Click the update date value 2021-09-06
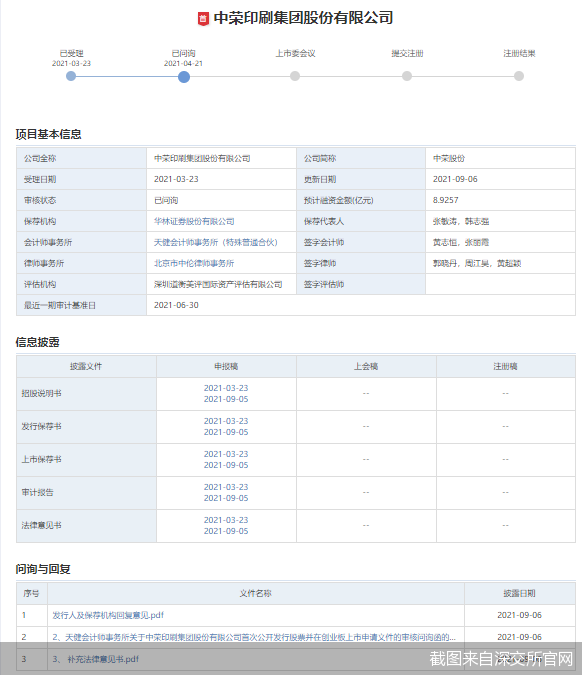Viewport: 582px width, 675px height. coord(455,179)
